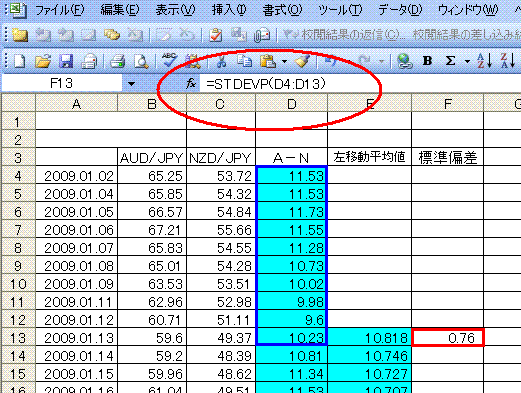
Task: Click the create Outlook task clipboard icon
Action: (216, 35)
